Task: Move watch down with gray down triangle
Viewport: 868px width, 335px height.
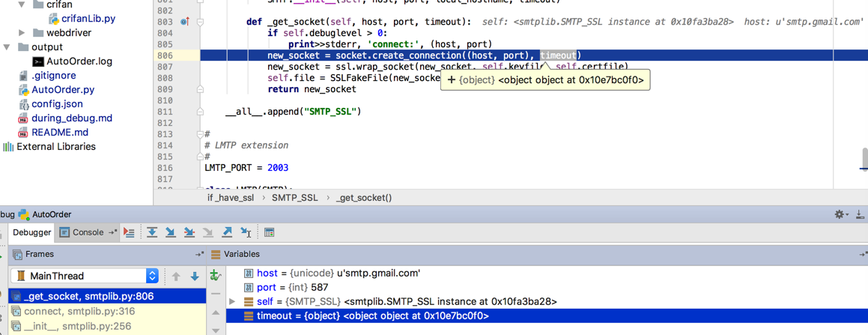Action: [216, 331]
